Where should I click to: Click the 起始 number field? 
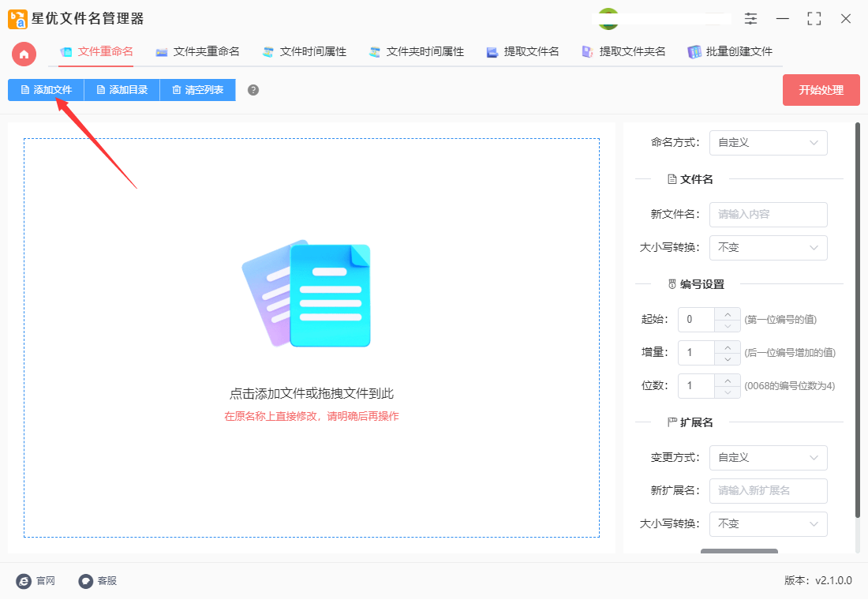[697, 320]
